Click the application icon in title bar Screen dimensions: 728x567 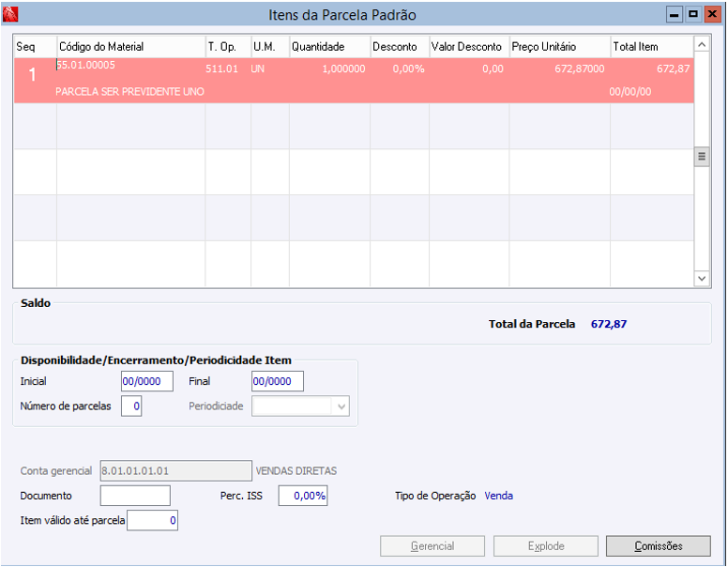[x=9, y=14]
